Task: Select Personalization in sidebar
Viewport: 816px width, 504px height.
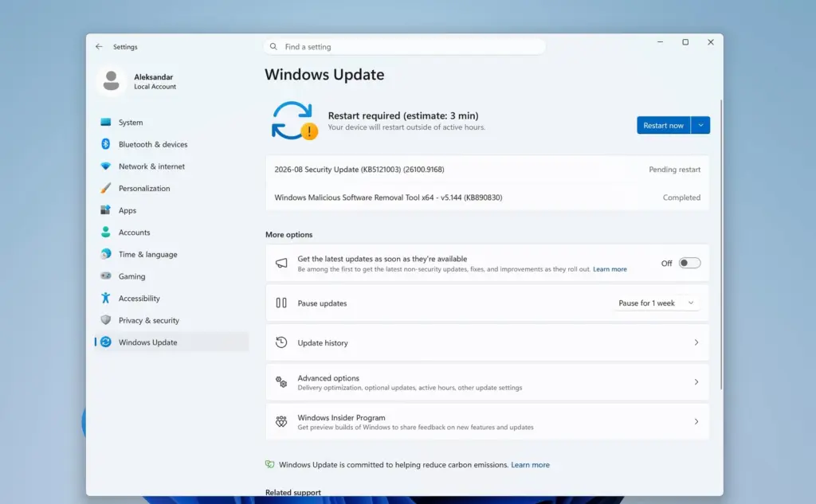Action: (172, 188)
